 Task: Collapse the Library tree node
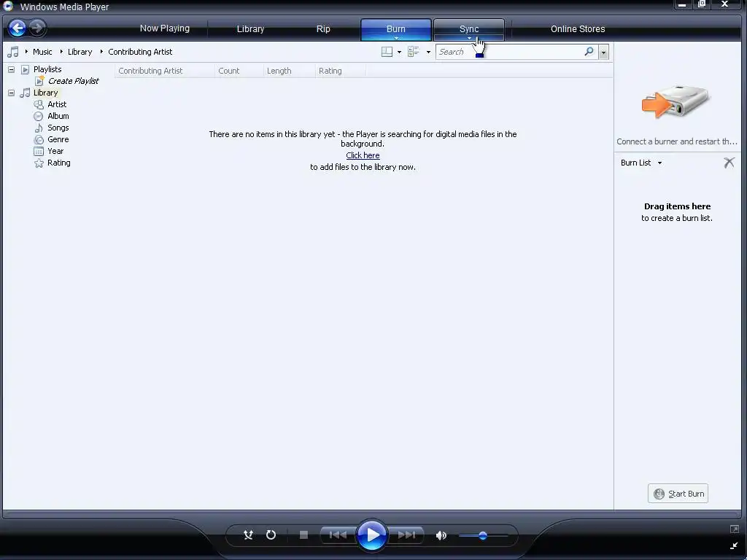point(11,93)
